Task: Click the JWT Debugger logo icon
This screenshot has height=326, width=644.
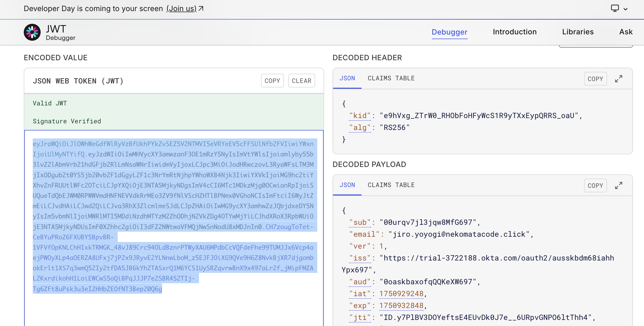Action: tap(32, 32)
